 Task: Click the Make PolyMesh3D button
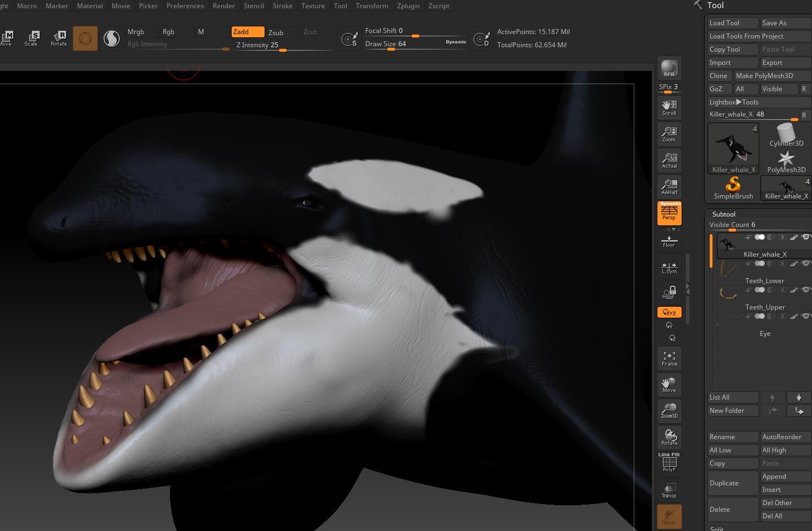click(772, 76)
